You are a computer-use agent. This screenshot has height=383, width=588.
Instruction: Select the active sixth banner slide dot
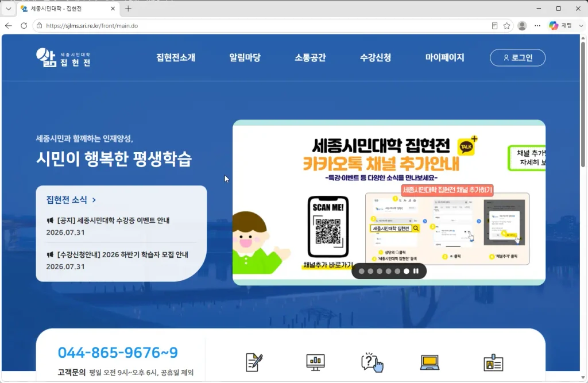pyautogui.click(x=407, y=271)
